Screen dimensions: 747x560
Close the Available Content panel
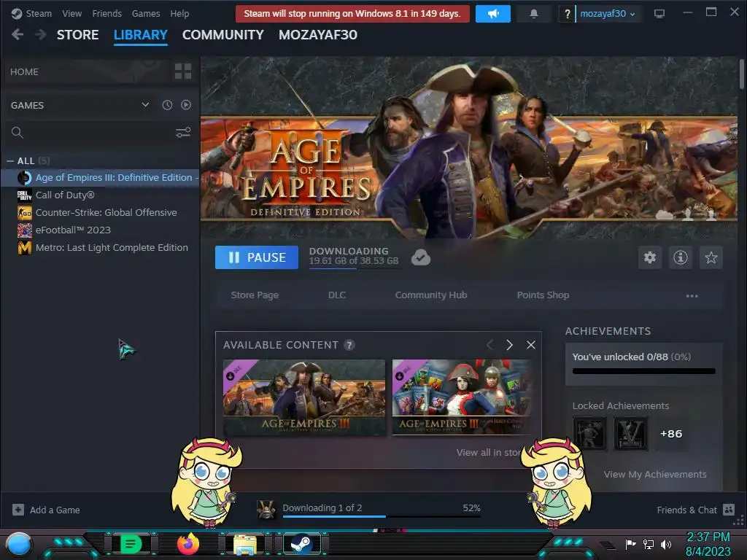pos(531,345)
